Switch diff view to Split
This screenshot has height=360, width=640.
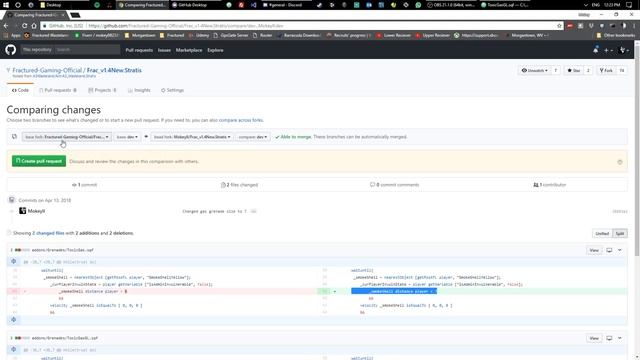coord(620,233)
